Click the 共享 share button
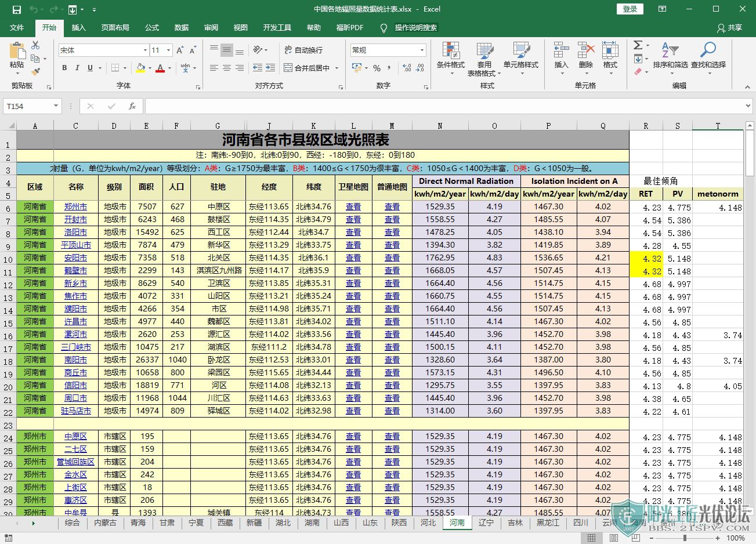Image resolution: width=756 pixels, height=544 pixels. click(x=729, y=27)
